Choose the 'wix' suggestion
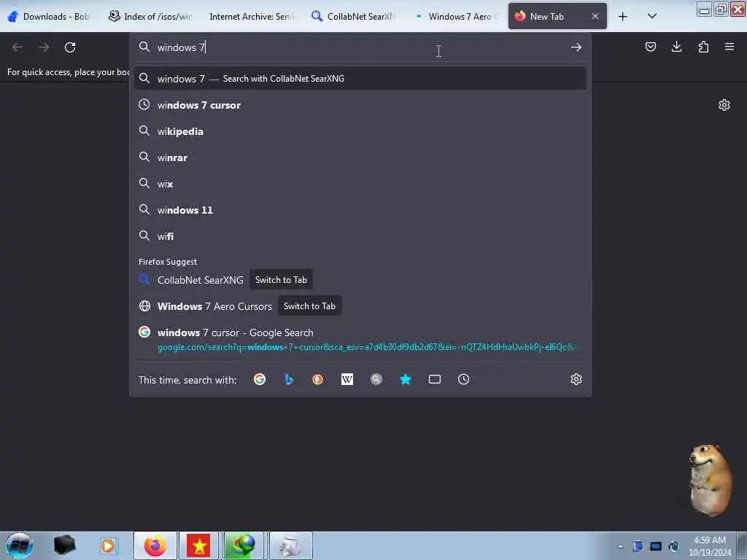Viewport: 747px width, 560px height. click(x=360, y=184)
